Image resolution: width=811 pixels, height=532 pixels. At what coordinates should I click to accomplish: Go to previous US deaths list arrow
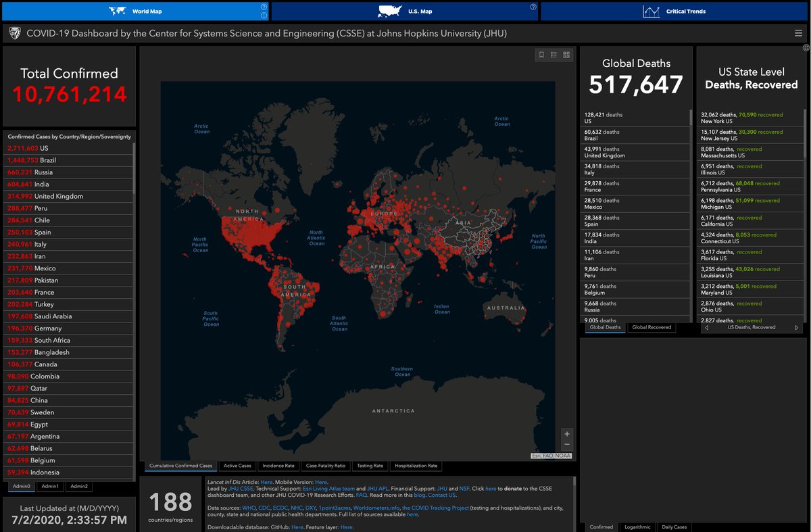(706, 327)
